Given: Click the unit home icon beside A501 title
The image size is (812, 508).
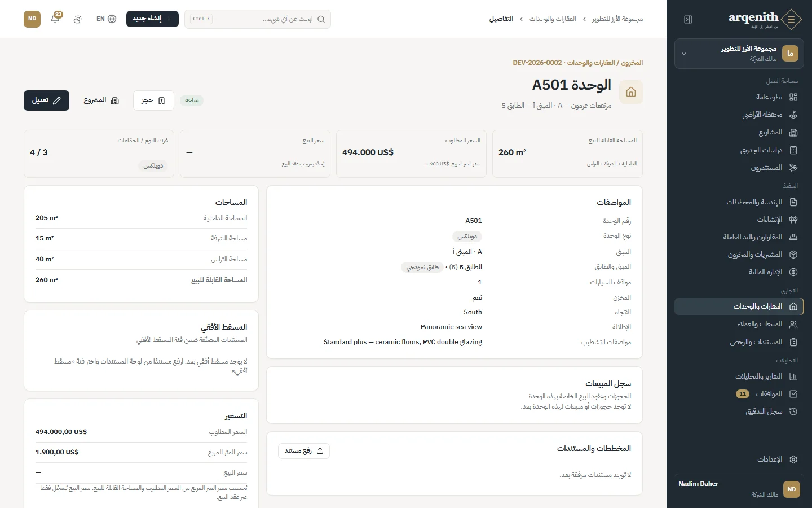Looking at the screenshot, I should click(x=631, y=92).
